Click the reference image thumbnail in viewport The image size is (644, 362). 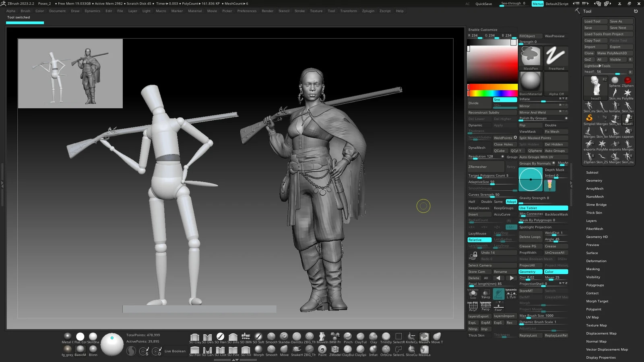[x=70, y=74]
